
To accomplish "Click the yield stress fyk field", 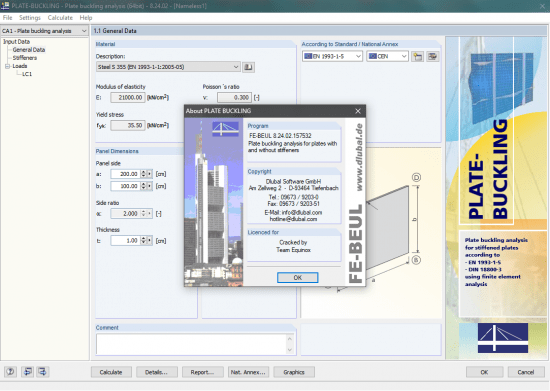I will (127, 125).
